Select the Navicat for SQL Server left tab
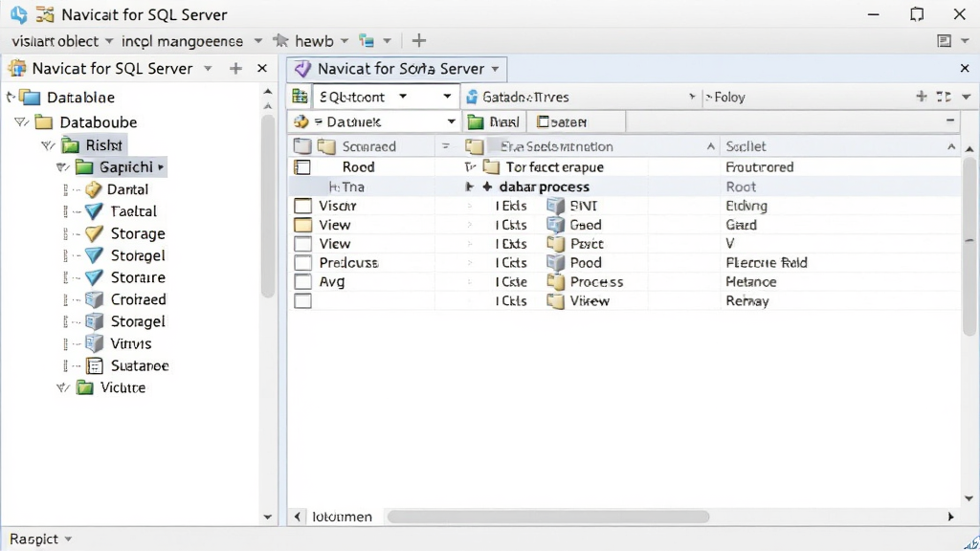This screenshot has width=980, height=551. [x=112, y=69]
